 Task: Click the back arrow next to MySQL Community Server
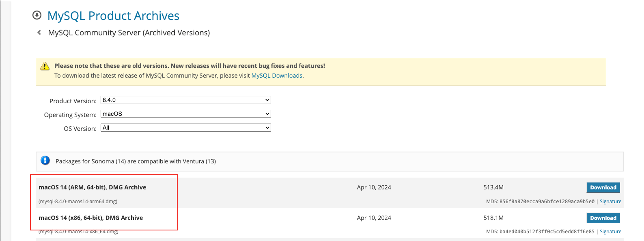coord(39,33)
